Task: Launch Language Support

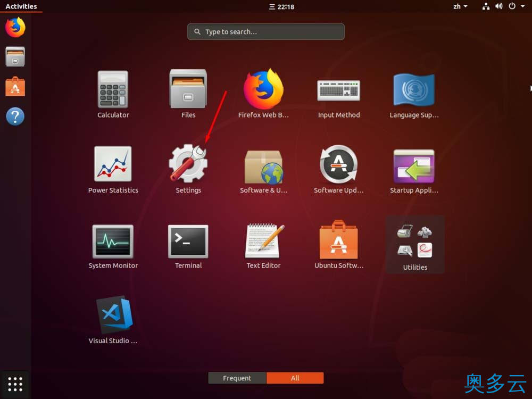Action: click(414, 96)
